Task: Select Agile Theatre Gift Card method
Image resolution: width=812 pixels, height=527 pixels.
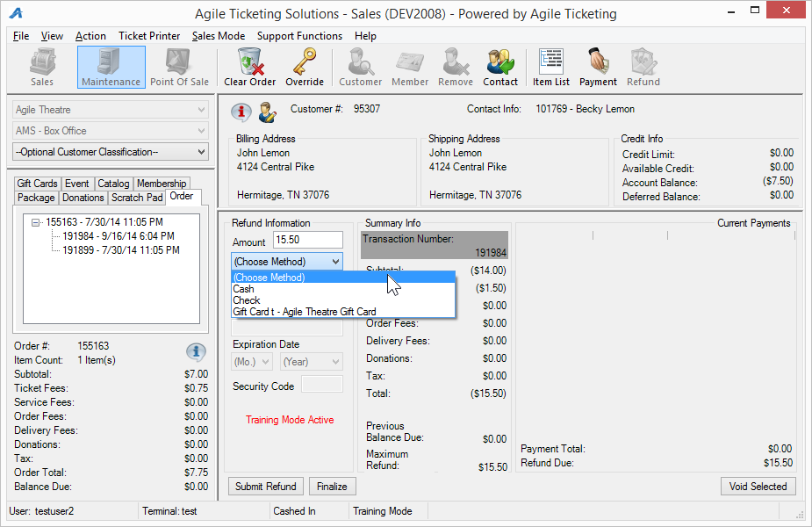Action: coord(343,312)
